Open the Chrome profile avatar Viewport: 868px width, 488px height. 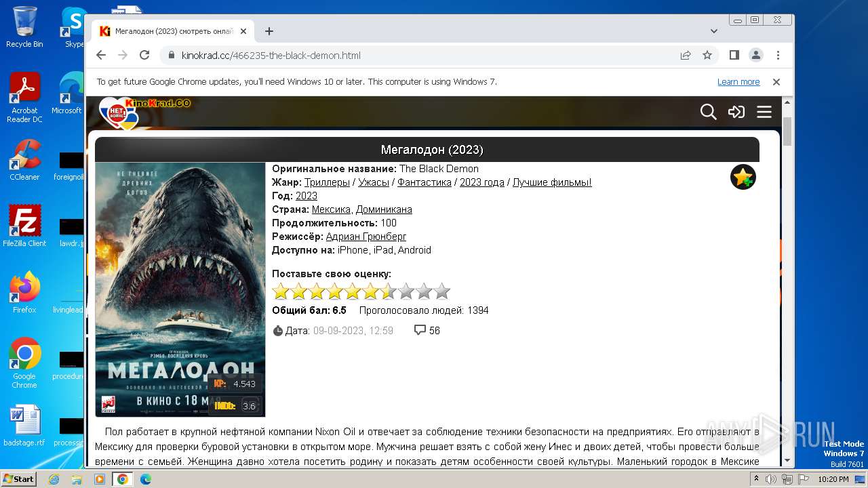tap(756, 55)
